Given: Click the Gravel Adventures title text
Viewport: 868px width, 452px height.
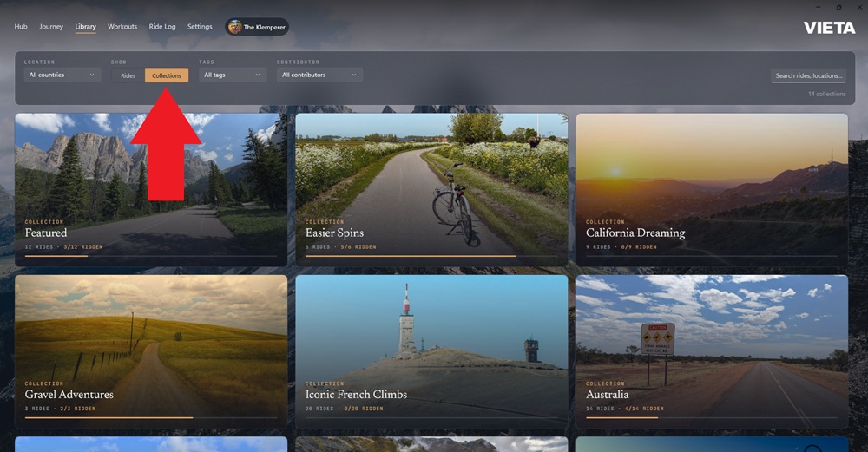Looking at the screenshot, I should click(x=69, y=395).
